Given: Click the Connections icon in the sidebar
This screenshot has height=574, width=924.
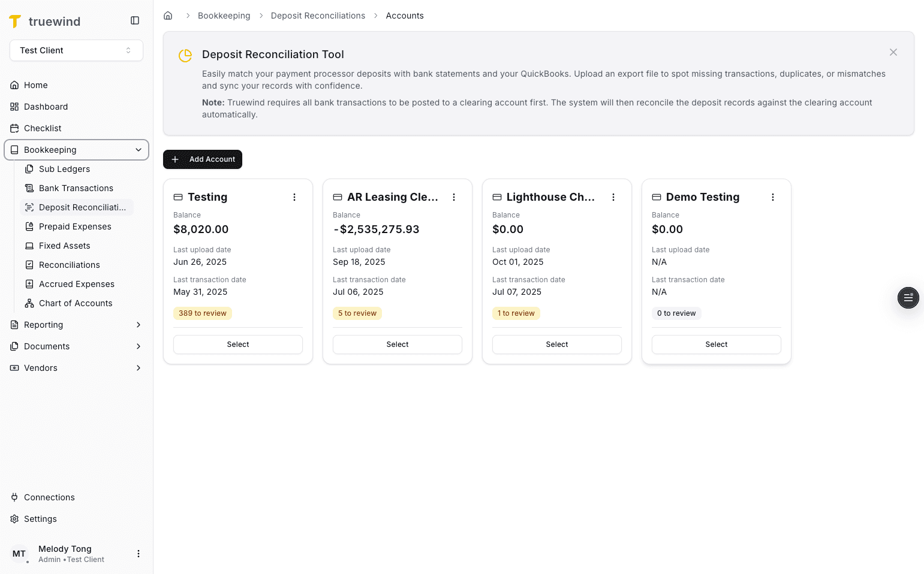Looking at the screenshot, I should tap(14, 497).
